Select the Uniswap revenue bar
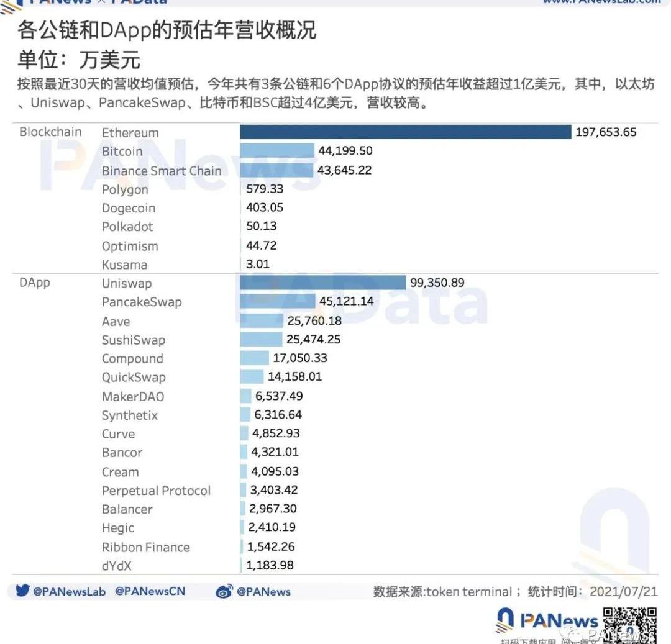Screen dimensions: 671x644 322,283
